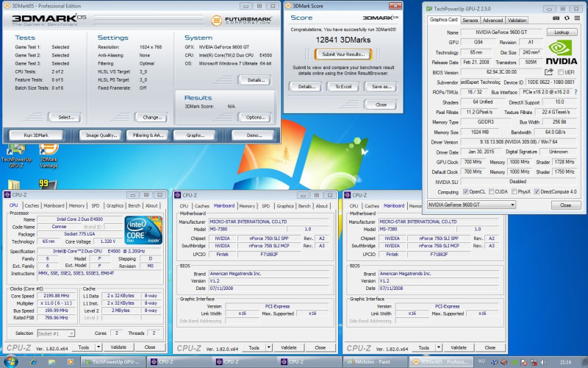Click the Image Quality button
588x368 pixels.
[101, 135]
